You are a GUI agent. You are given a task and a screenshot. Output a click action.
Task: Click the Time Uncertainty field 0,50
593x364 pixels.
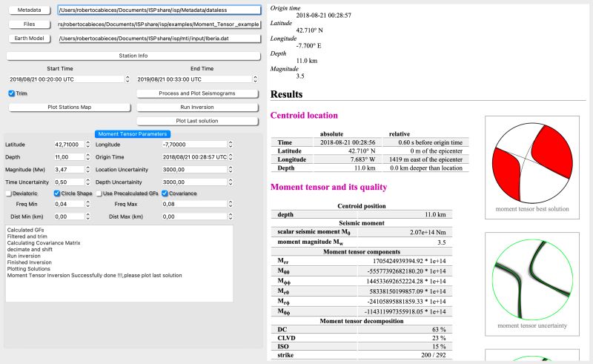[69, 182]
